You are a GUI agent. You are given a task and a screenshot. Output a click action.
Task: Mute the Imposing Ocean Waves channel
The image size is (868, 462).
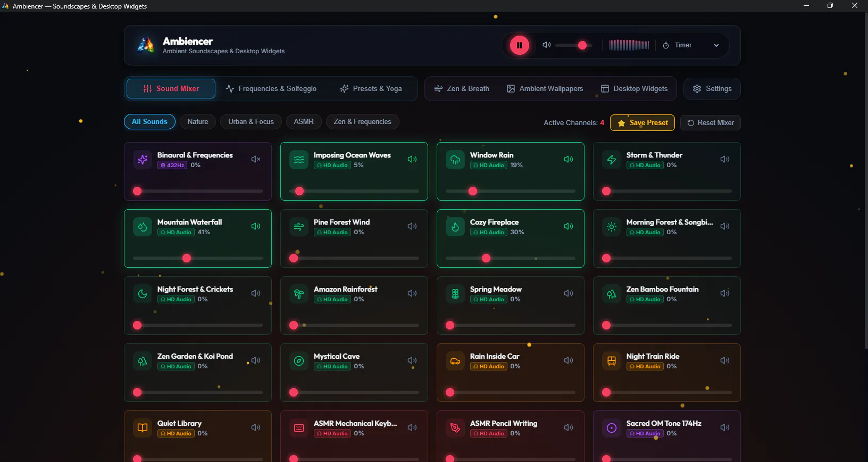412,159
